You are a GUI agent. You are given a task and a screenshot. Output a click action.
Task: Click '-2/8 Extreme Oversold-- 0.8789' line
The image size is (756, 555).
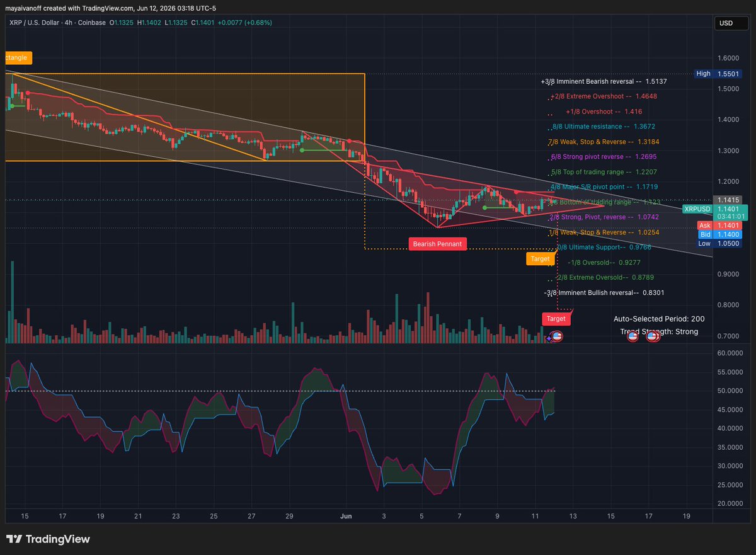click(x=605, y=278)
